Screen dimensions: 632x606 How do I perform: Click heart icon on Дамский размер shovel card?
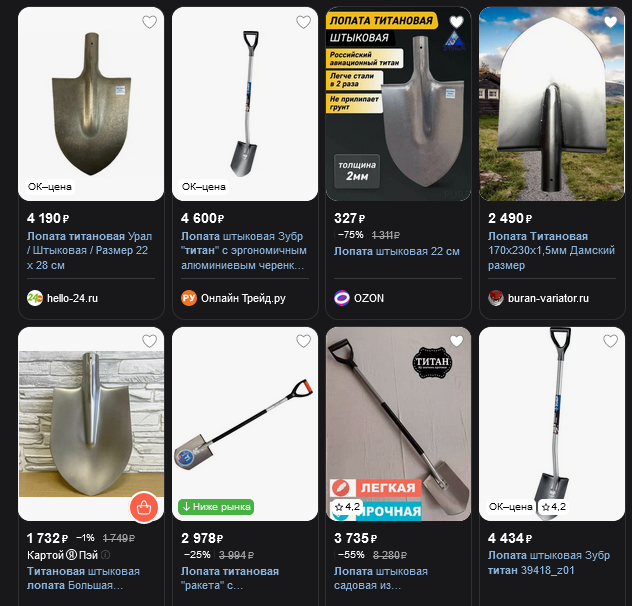coord(611,22)
